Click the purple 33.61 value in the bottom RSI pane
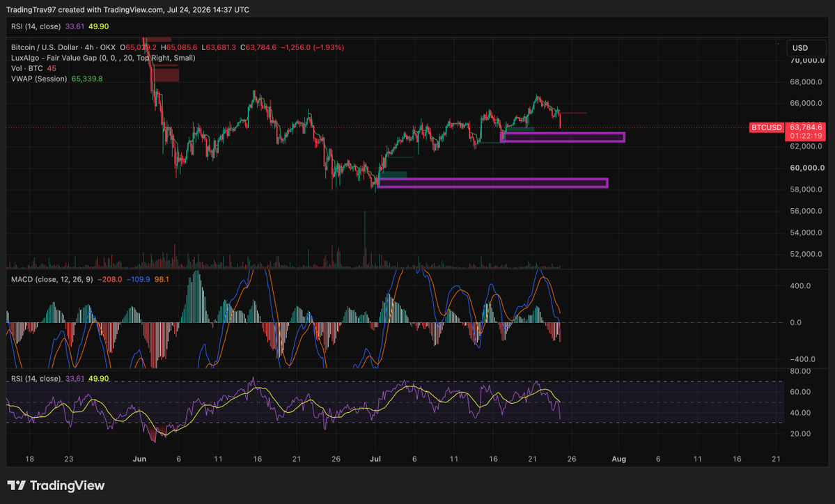835x504 pixels. (75, 379)
